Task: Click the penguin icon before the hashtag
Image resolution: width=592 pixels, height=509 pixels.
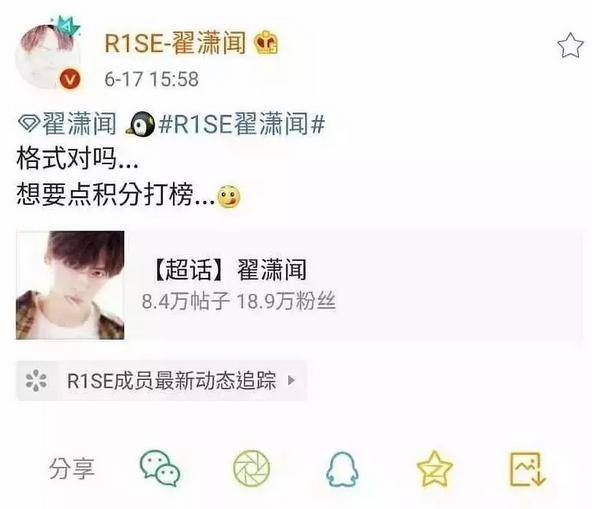Action: 140,124
